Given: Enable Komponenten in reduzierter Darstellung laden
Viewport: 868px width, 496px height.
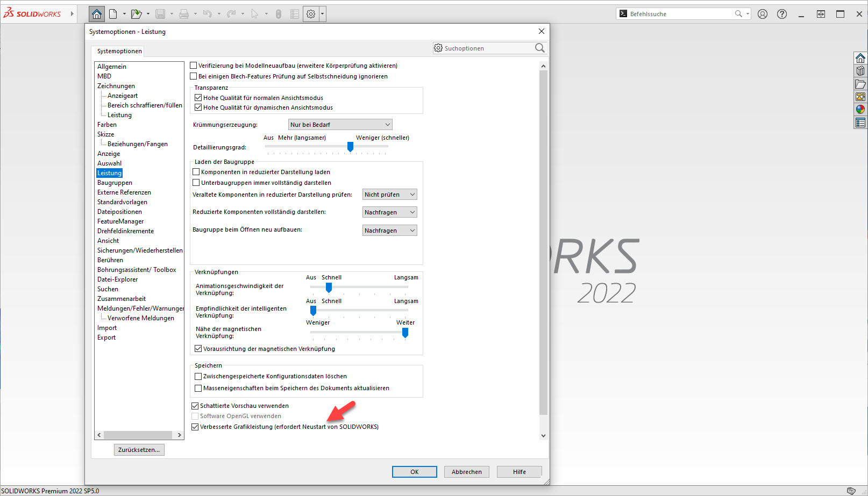Looking at the screenshot, I should point(196,172).
